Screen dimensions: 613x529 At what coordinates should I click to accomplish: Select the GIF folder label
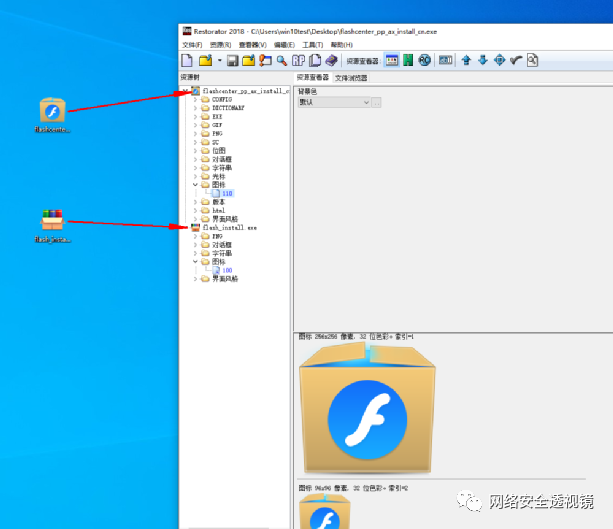click(217, 125)
